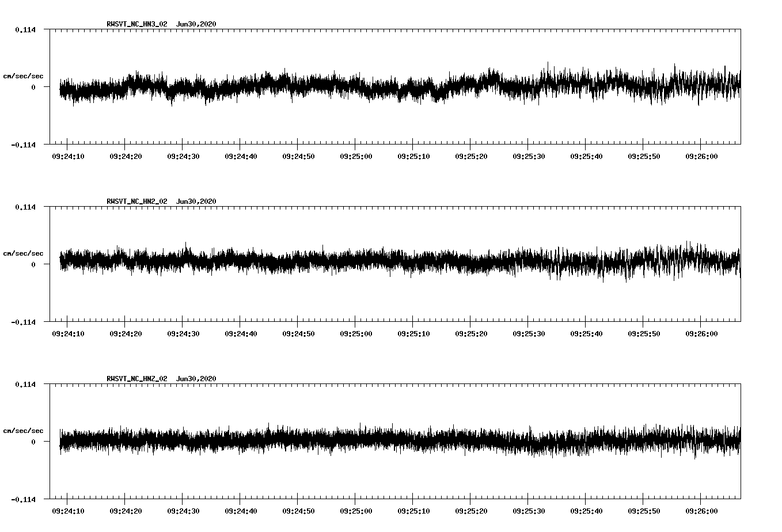Select the 09:24:20 tick label under HN2 plot
This screenshot has width=782, height=532.
(126, 333)
